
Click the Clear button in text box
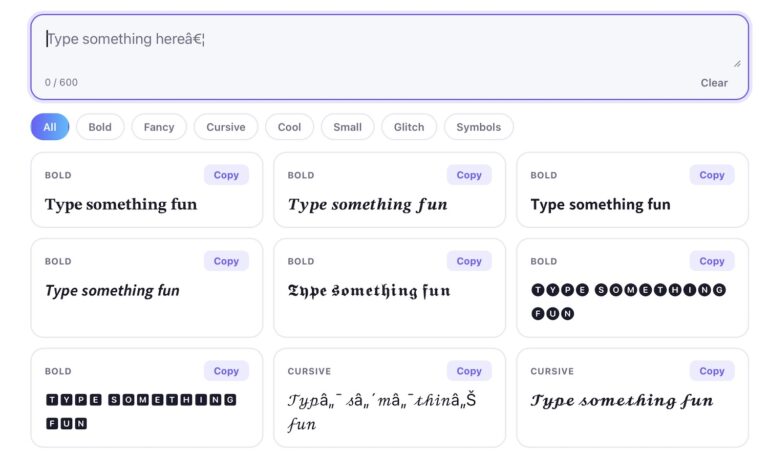coord(714,83)
